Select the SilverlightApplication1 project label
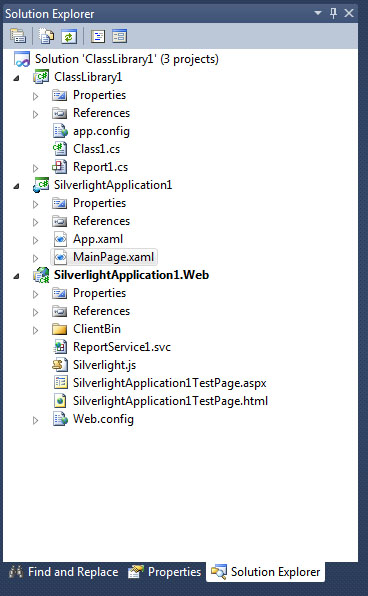This screenshot has height=596, width=368. (113, 185)
